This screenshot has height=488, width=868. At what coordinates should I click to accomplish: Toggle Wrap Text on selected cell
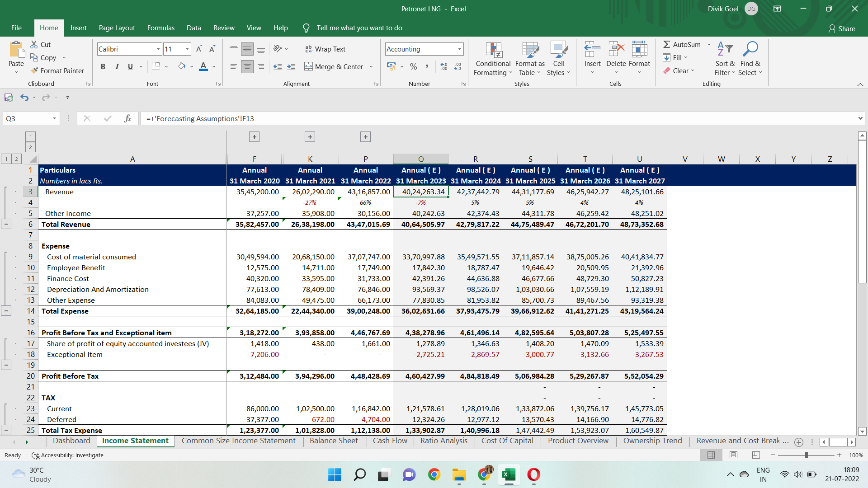click(x=325, y=49)
